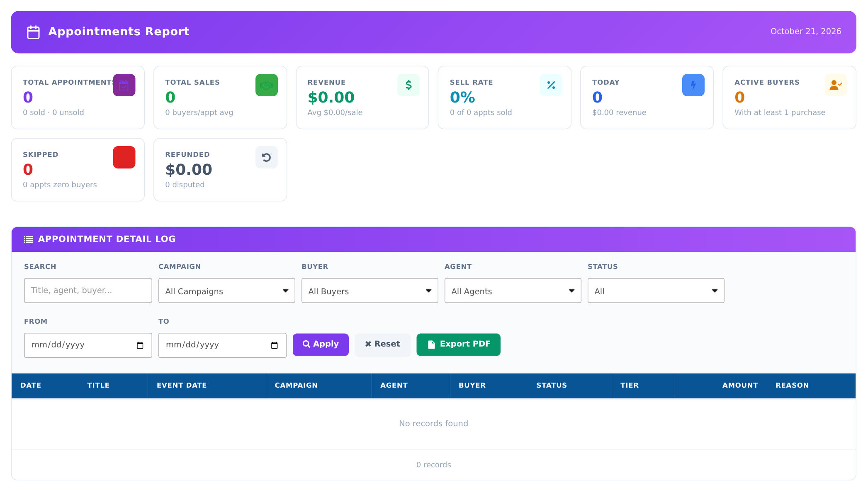Click the 0 appts zero buyers text
868x503 pixels.
pyautogui.click(x=60, y=185)
